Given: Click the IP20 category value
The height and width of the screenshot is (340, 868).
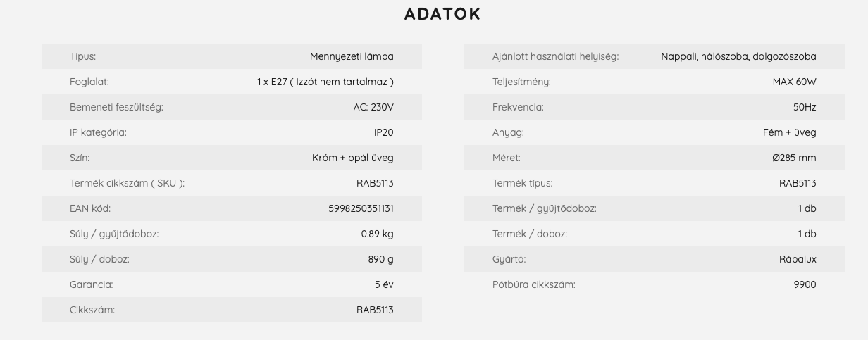Looking at the screenshot, I should tap(384, 132).
